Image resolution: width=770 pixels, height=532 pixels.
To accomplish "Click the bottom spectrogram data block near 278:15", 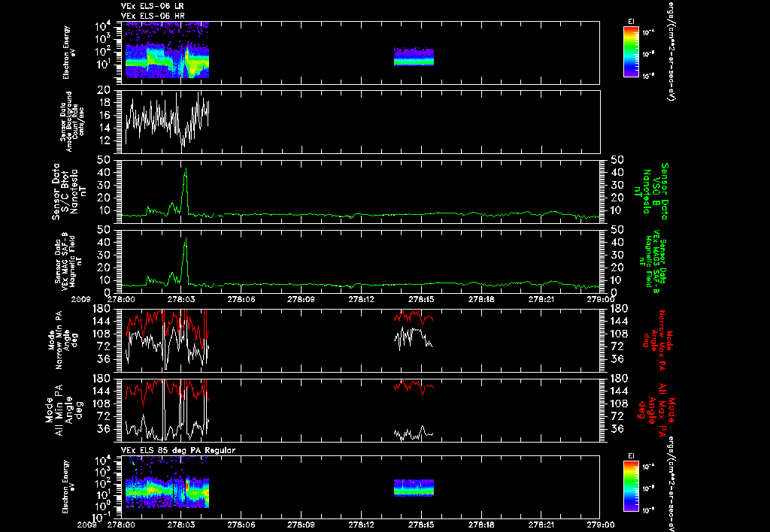I will (x=414, y=488).
